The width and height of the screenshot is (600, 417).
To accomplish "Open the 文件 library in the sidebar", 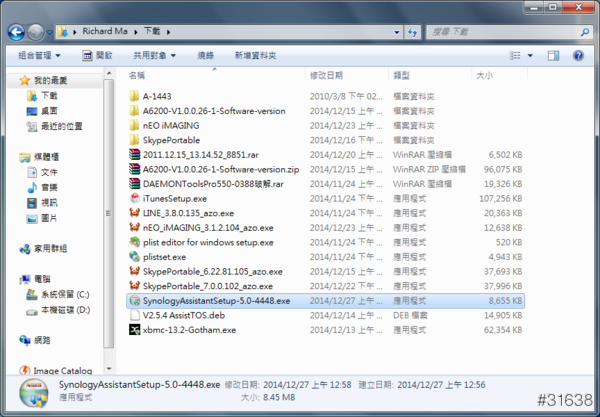I will [x=49, y=172].
